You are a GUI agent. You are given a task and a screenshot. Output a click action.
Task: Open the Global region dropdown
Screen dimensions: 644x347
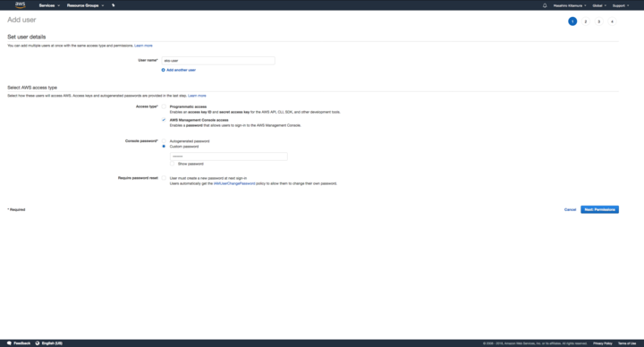(x=599, y=5)
